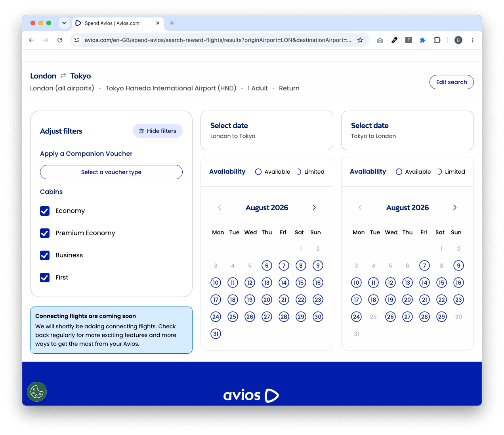Click August 2026 title in outbound calendar
Viewport: 504px width, 435px height.
[267, 207]
